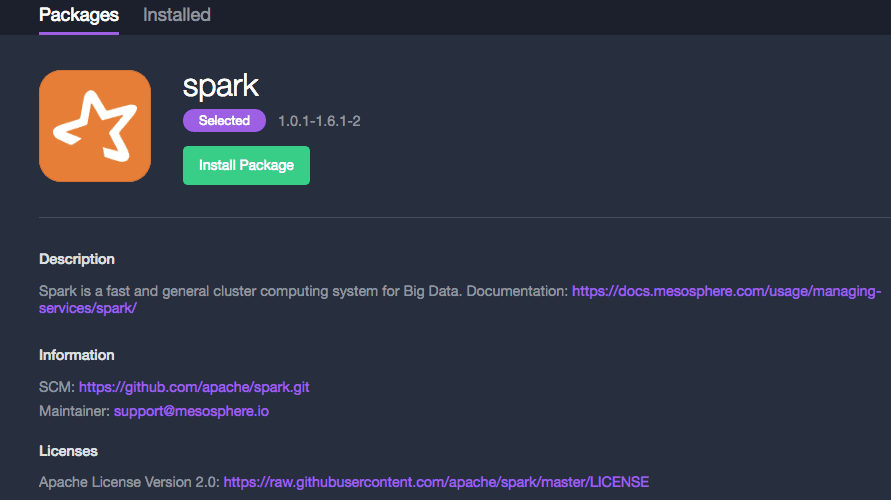Open the Apache LICENSE raw file link
The image size is (891, 500).
click(x=436, y=482)
